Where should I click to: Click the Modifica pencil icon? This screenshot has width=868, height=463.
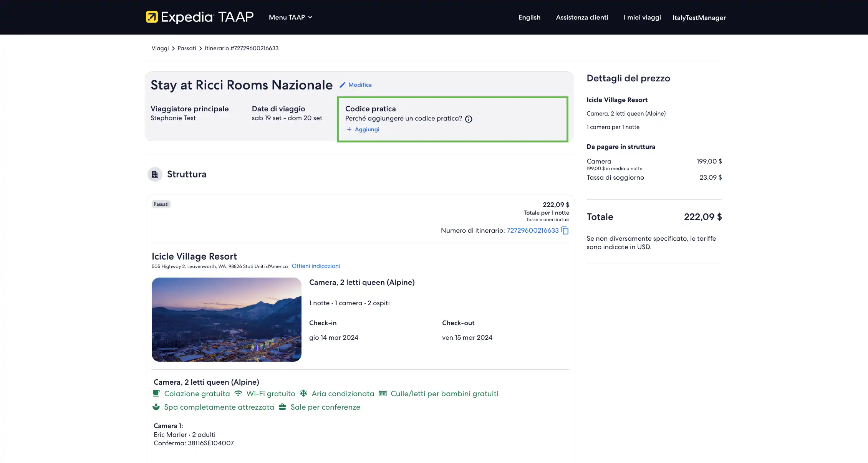tap(342, 85)
